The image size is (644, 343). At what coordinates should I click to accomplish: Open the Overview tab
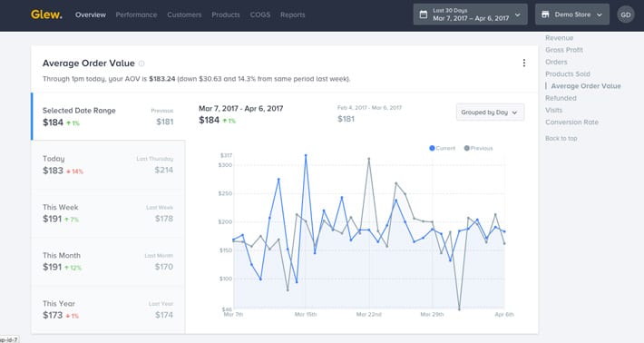[91, 15]
